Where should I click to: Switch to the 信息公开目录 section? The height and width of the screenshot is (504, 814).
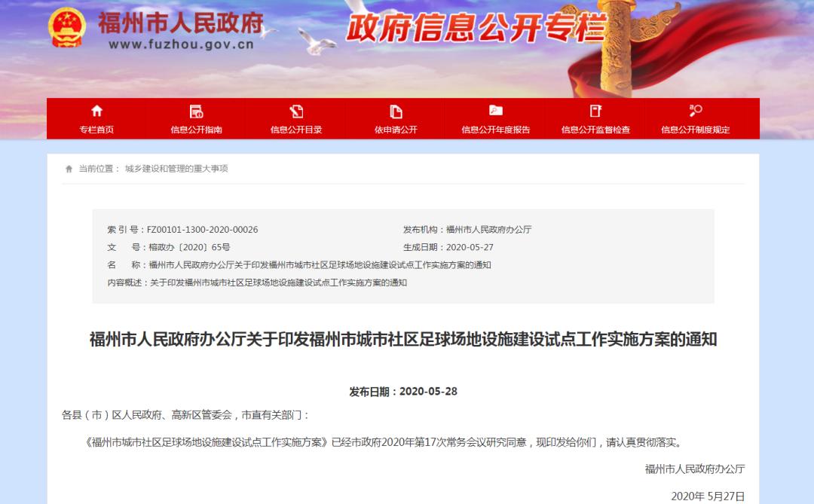pos(295,130)
